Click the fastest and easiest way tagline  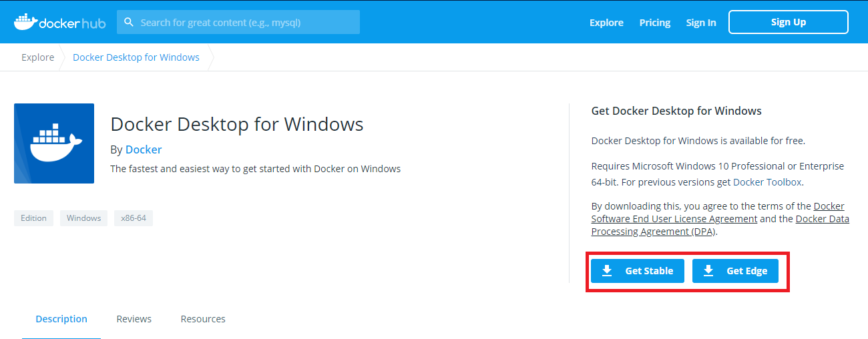256,169
